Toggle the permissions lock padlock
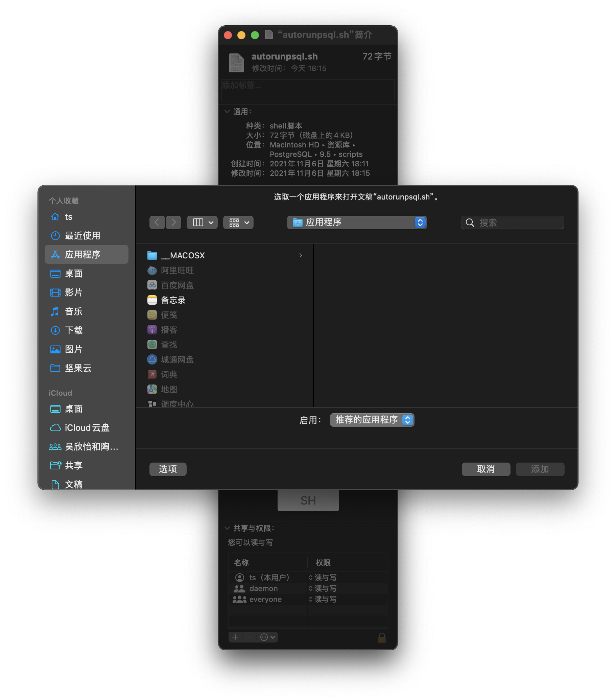This screenshot has height=700, width=616. [x=382, y=637]
